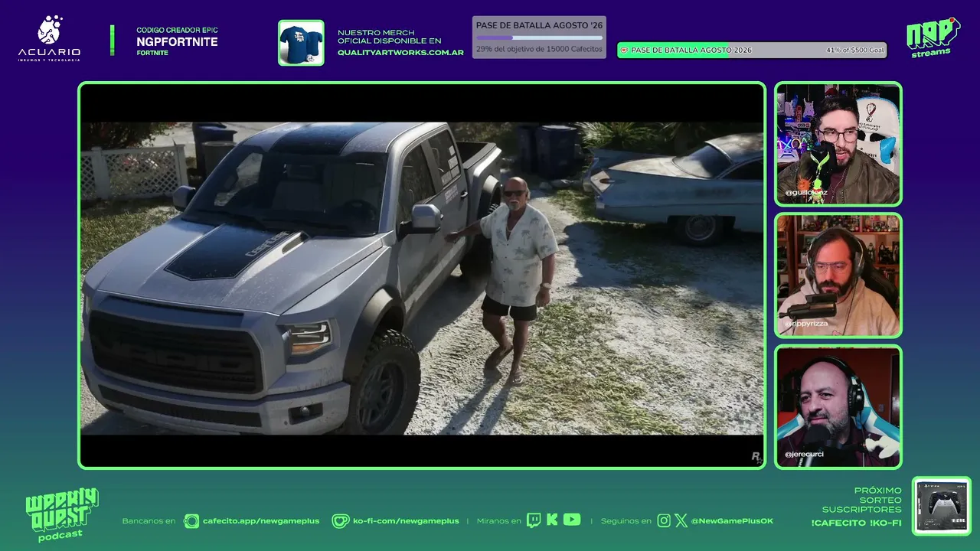Click the main gameplay video
Image resolution: width=980 pixels, height=551 pixels.
click(422, 275)
